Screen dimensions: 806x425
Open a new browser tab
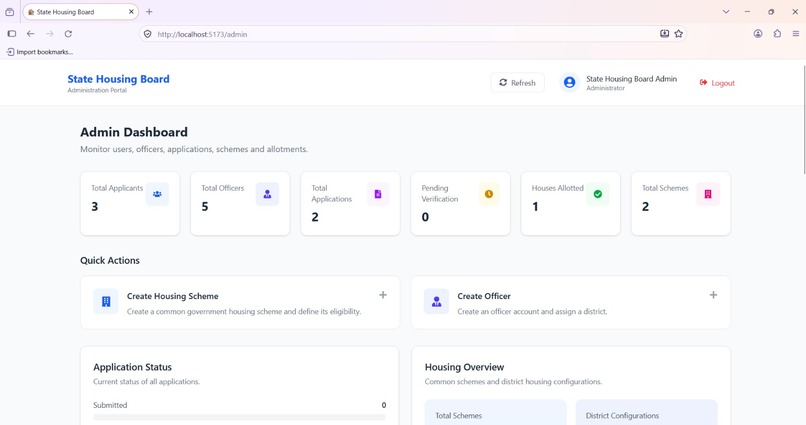pyautogui.click(x=149, y=12)
